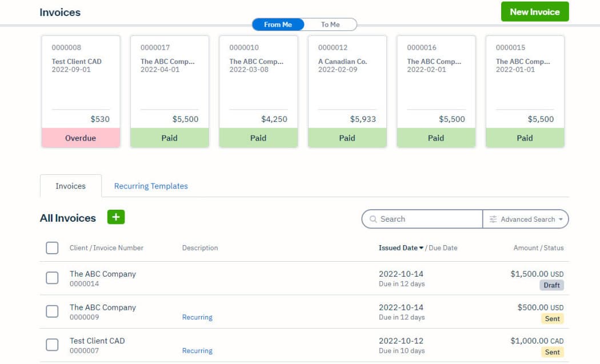Open the paid invoice card 0000017
600x364 pixels.
[169, 89]
